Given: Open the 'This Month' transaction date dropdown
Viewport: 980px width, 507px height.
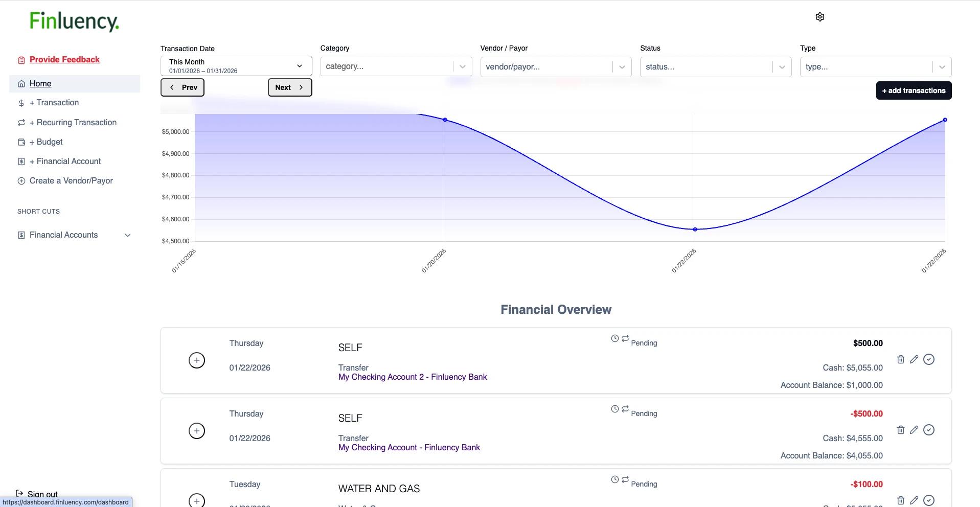Looking at the screenshot, I should [236, 66].
